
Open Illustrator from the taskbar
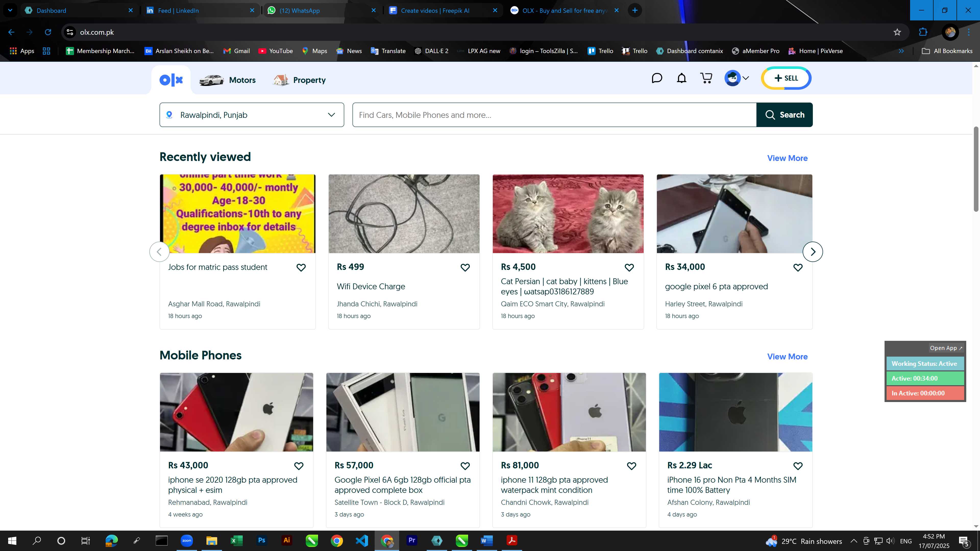click(x=286, y=540)
